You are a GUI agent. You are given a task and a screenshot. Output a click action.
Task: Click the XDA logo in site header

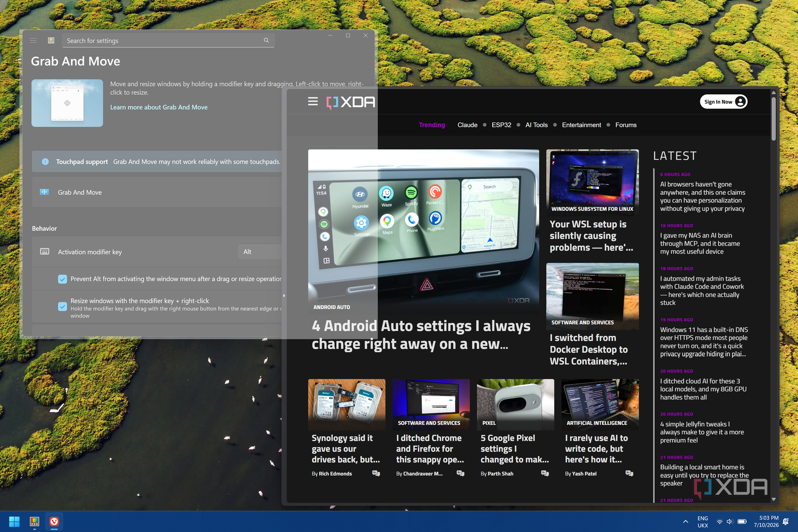351,102
